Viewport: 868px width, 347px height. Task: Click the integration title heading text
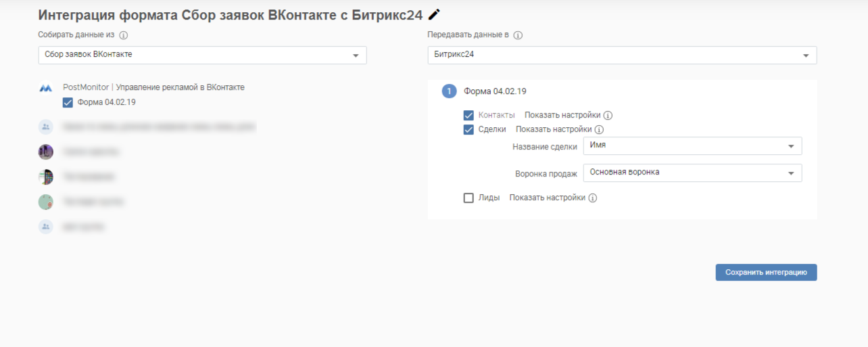(231, 15)
